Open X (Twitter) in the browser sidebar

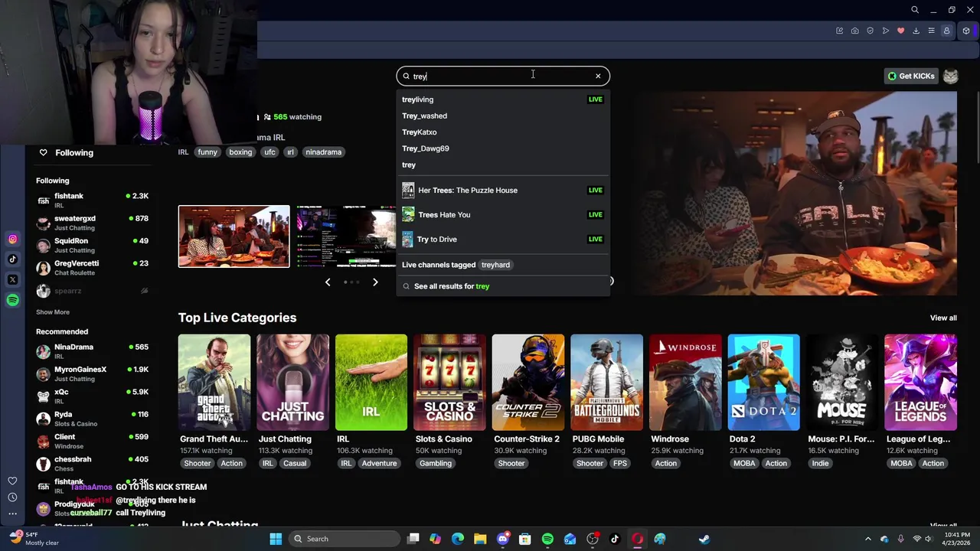12,280
